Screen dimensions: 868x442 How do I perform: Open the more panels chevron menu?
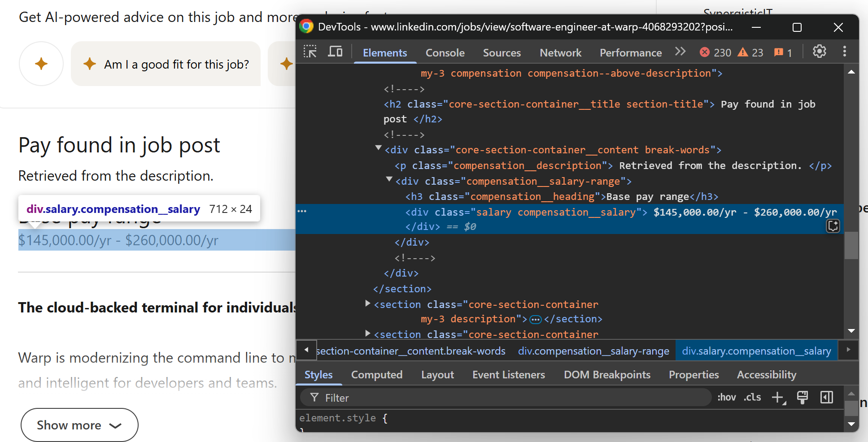680,52
